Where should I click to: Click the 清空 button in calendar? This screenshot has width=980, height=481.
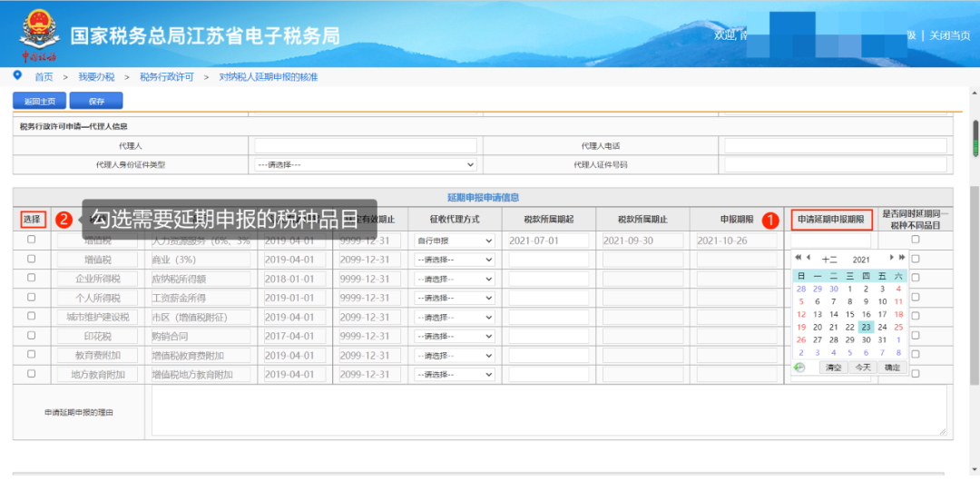[x=833, y=368]
